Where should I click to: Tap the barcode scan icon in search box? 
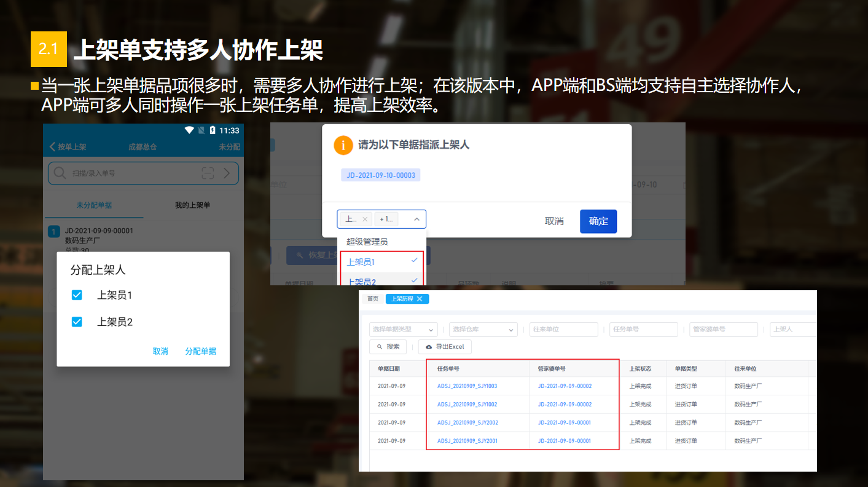point(208,173)
